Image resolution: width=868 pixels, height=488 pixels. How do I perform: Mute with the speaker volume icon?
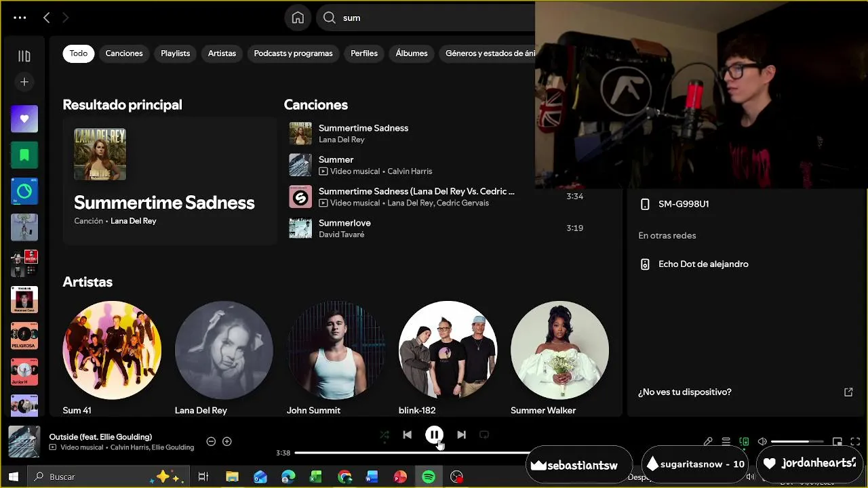pyautogui.click(x=762, y=441)
